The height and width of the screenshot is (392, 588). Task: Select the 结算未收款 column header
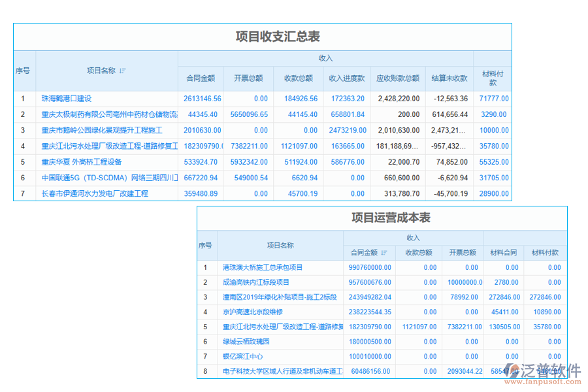(x=448, y=78)
